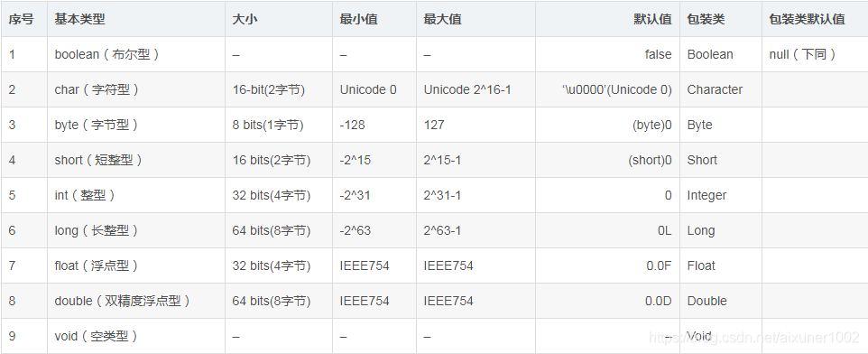Click row number 9 cell
The height and width of the screenshot is (354, 868).
click(x=24, y=336)
